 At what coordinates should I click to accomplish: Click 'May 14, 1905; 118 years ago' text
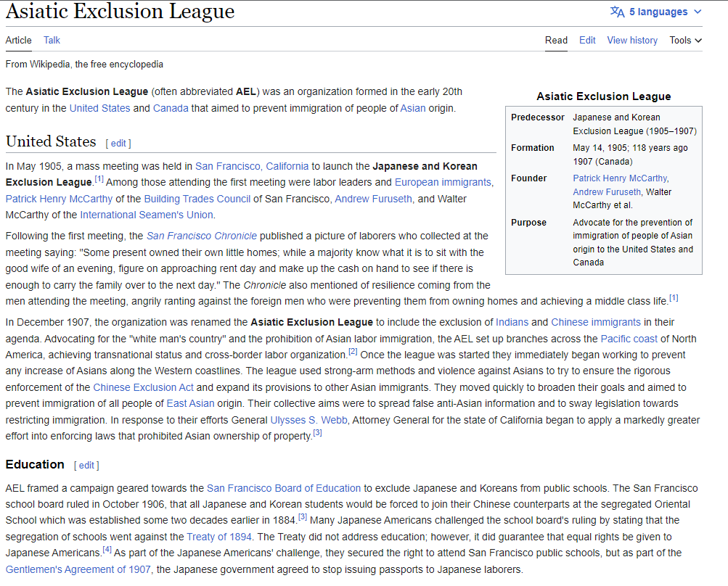click(x=630, y=148)
